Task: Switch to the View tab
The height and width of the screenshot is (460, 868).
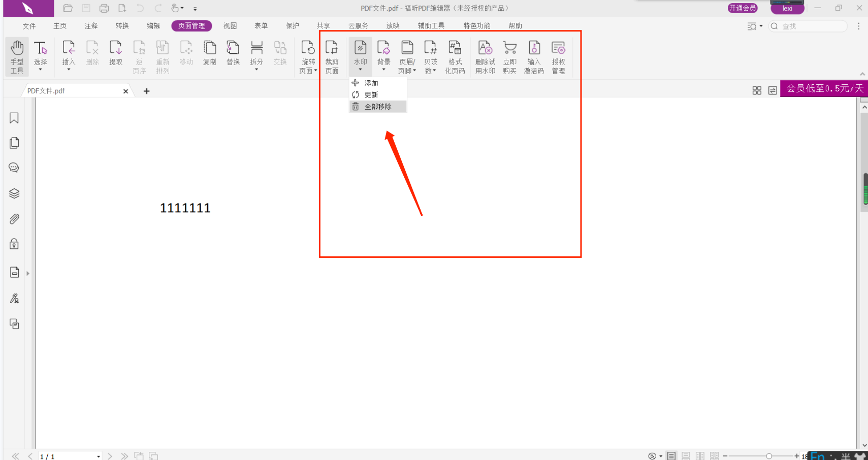Action: click(230, 26)
